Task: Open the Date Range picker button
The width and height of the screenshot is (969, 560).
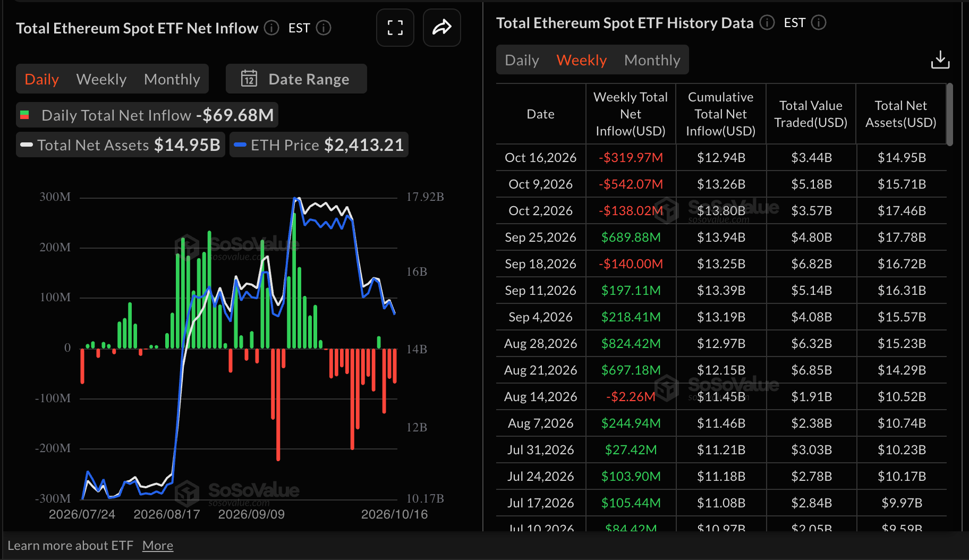Action: (296, 79)
